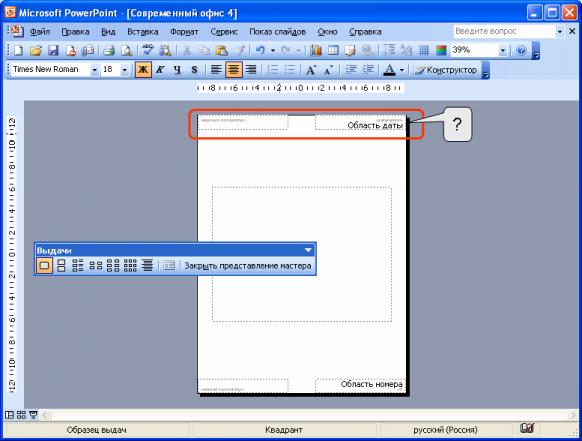Expand the Times New Roman font dropdown
582x441 pixels.
pos(94,70)
